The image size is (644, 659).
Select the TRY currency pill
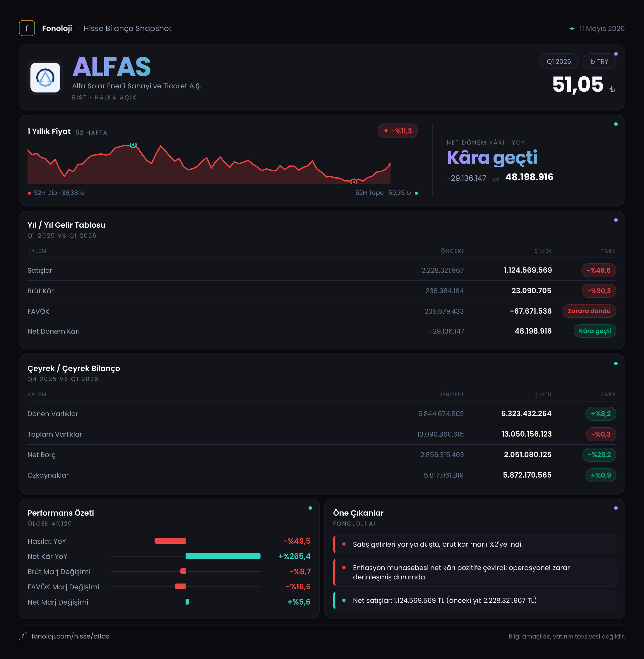click(599, 61)
